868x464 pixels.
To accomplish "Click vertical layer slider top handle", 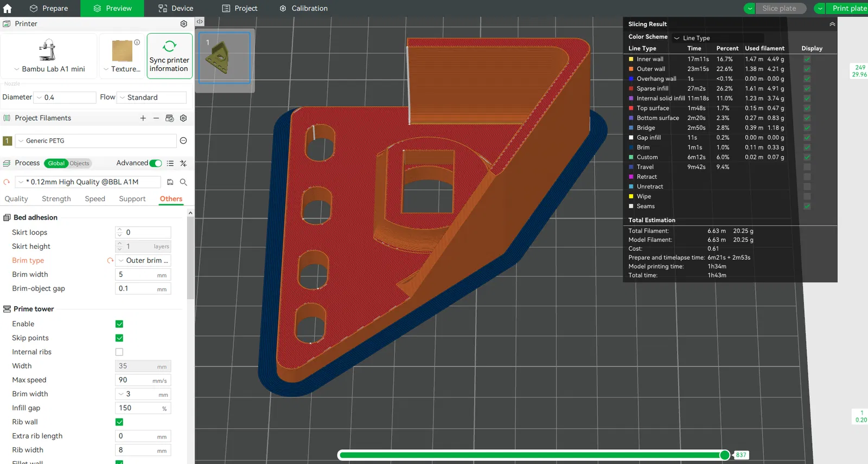I will point(860,71).
